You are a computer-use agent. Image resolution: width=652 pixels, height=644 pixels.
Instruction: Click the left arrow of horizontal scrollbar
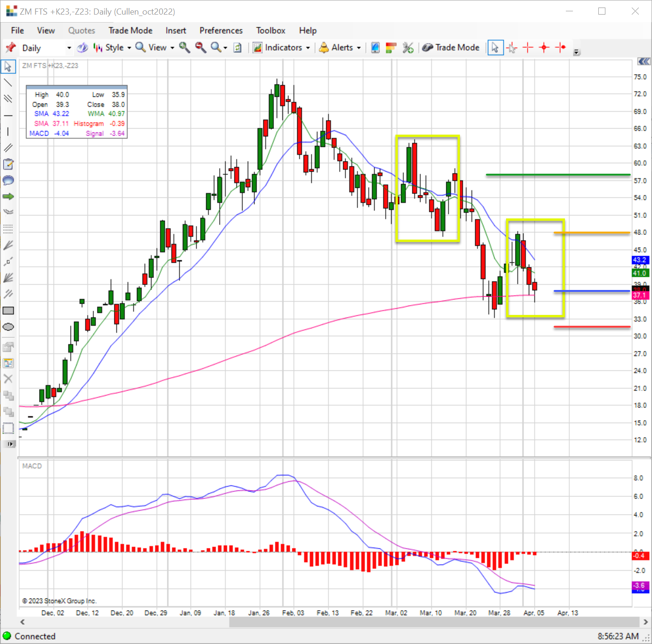pyautogui.click(x=22, y=622)
